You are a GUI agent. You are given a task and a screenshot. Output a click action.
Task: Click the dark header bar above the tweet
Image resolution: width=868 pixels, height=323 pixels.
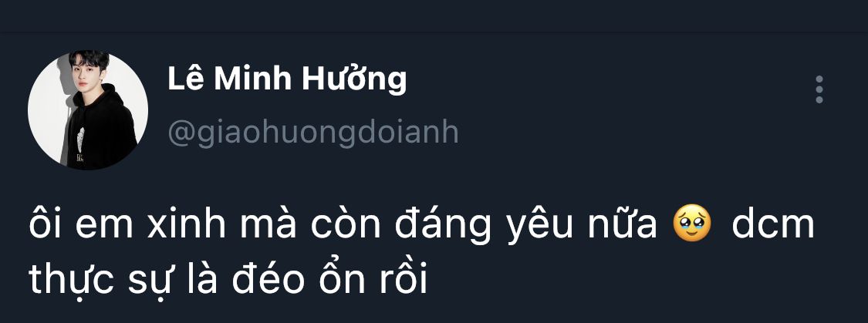coord(434,15)
